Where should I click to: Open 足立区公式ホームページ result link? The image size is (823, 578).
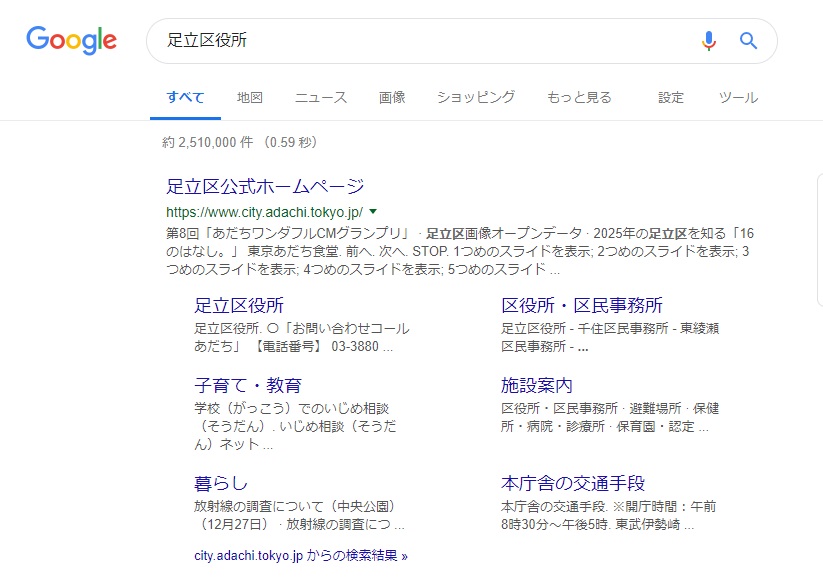(x=265, y=186)
